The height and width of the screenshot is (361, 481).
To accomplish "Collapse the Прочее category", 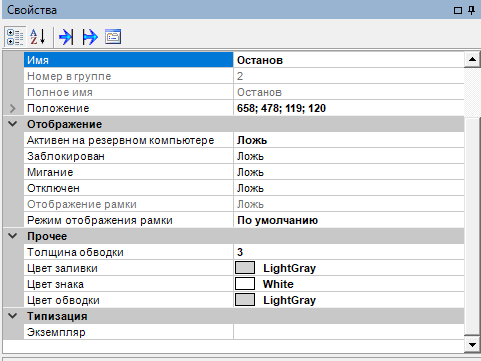I will tap(13, 236).
